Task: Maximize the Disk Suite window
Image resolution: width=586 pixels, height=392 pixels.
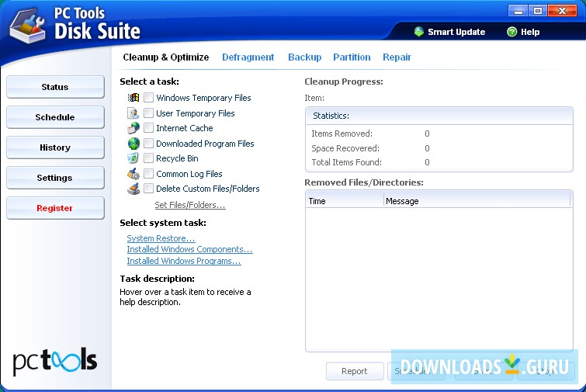Action: (x=537, y=11)
